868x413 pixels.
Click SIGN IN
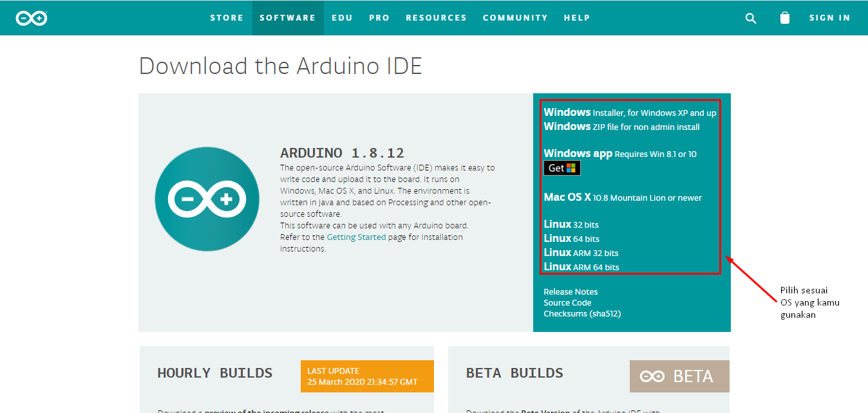click(830, 17)
